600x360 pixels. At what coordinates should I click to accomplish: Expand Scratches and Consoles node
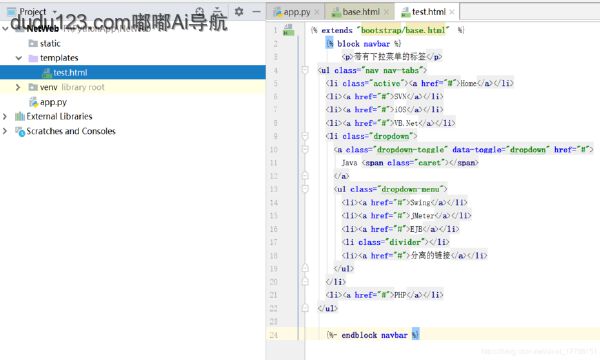tap(5, 131)
